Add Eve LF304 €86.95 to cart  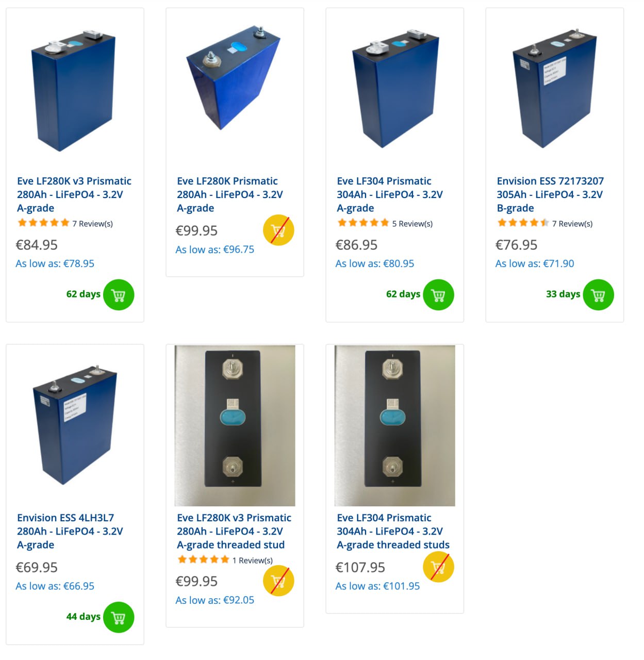point(438,295)
